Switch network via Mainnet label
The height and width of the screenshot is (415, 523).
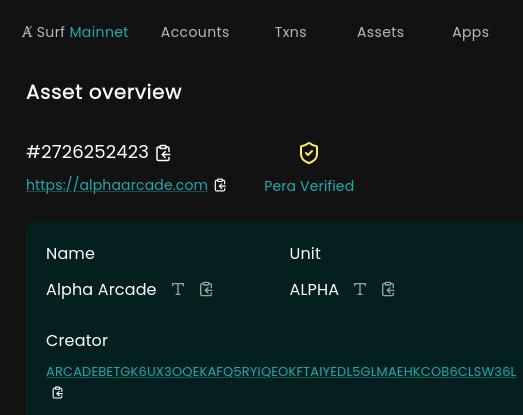tap(99, 32)
